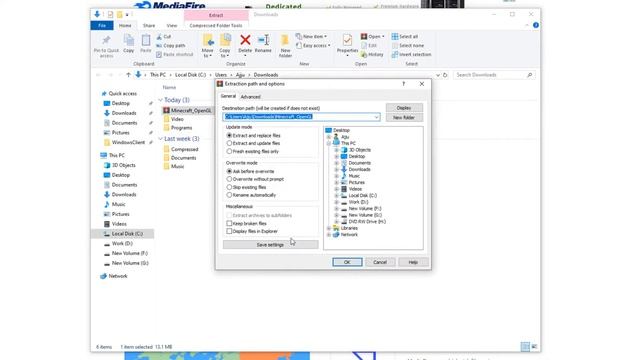
Task: Click the Up arrow navigation icon
Action: [x=129, y=75]
